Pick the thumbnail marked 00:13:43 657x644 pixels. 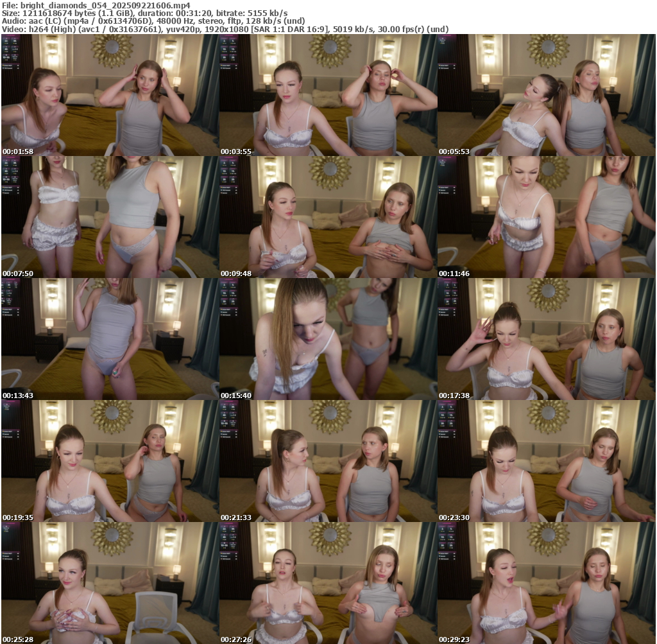coord(110,339)
